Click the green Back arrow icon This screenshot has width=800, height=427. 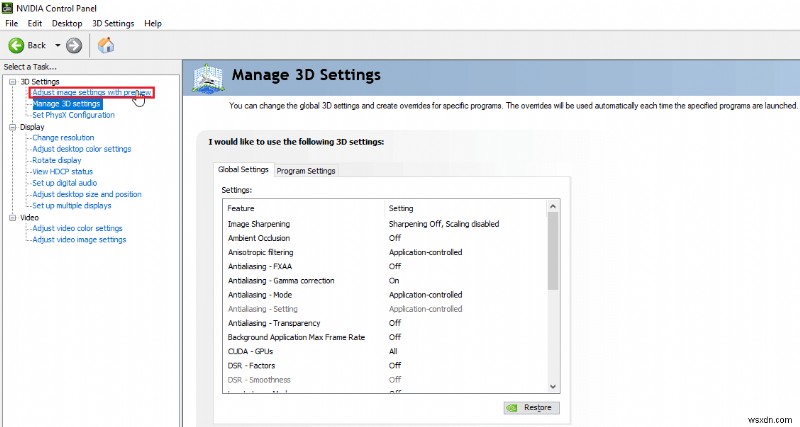[x=16, y=45]
